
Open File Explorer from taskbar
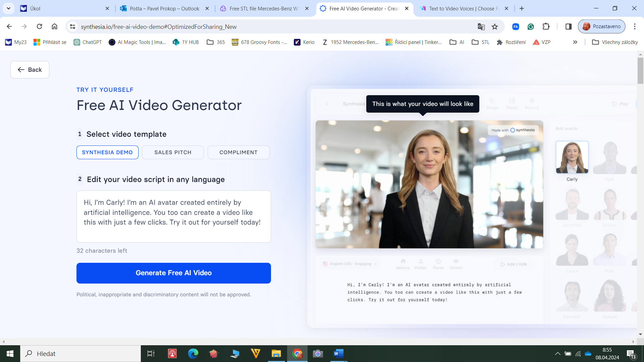coord(276,354)
